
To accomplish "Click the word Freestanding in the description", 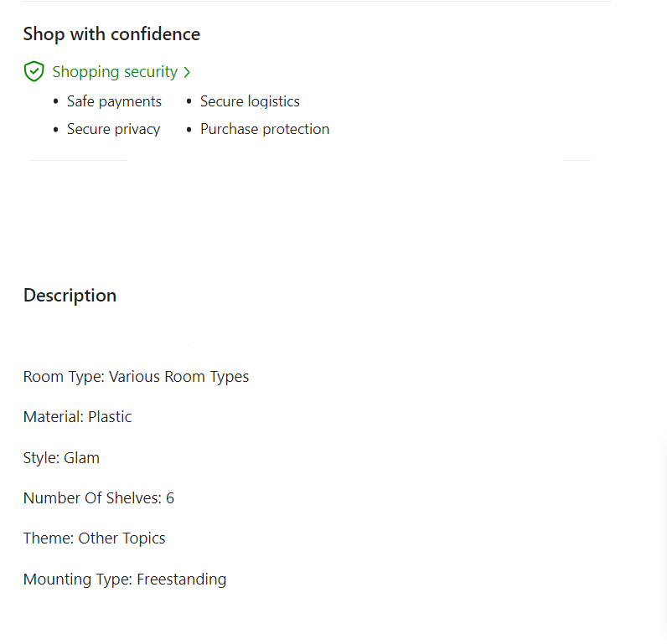I will (x=181, y=580).
